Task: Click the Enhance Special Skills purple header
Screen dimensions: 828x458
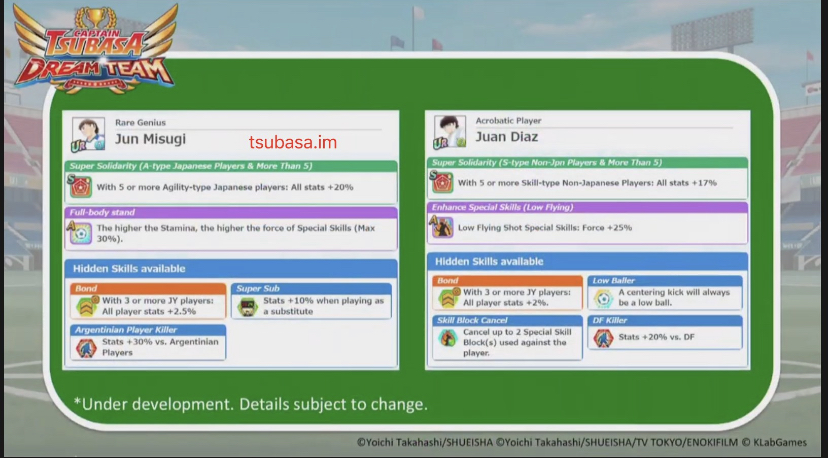Action: pyautogui.click(x=587, y=207)
